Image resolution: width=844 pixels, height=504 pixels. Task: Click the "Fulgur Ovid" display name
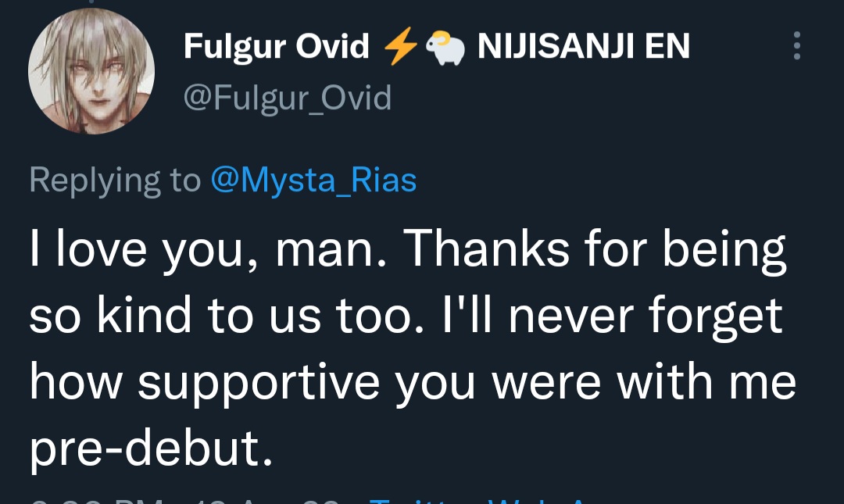[x=276, y=48]
